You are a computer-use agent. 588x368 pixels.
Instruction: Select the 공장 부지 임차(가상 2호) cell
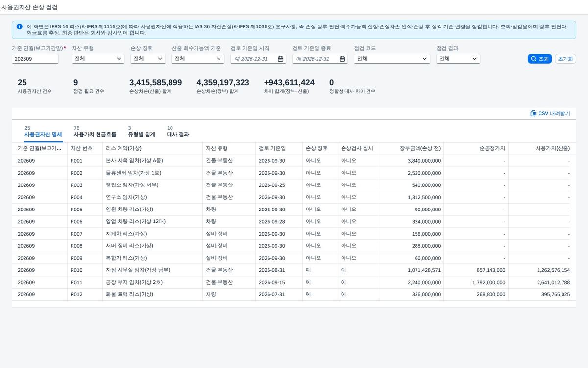pyautogui.click(x=153, y=282)
